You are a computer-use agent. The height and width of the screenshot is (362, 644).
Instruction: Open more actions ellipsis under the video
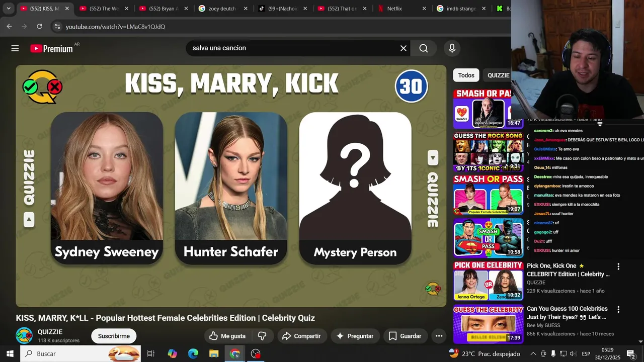439,336
